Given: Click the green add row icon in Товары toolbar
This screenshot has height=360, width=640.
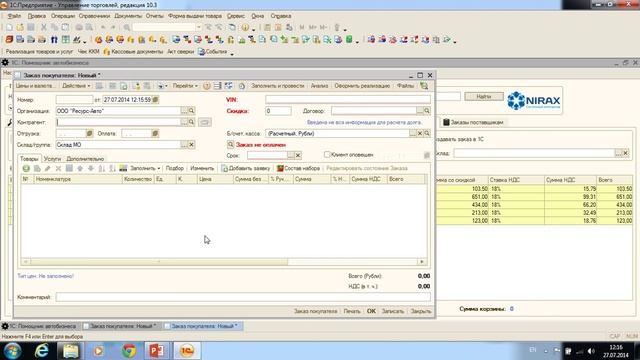Looking at the screenshot, I should tap(26, 168).
